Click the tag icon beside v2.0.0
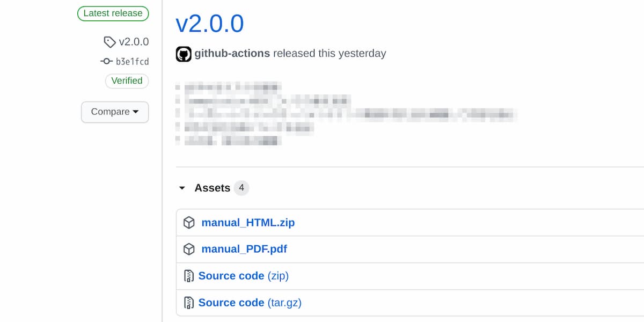644x322 pixels. coord(111,41)
